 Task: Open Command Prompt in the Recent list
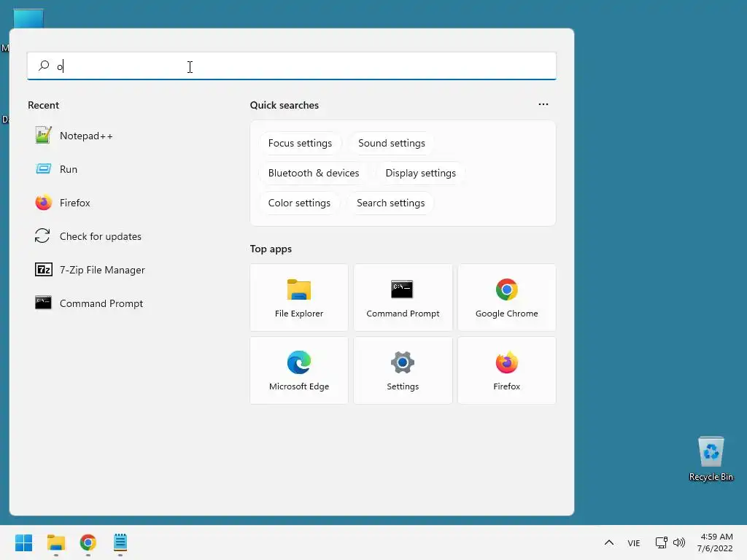click(x=89, y=303)
